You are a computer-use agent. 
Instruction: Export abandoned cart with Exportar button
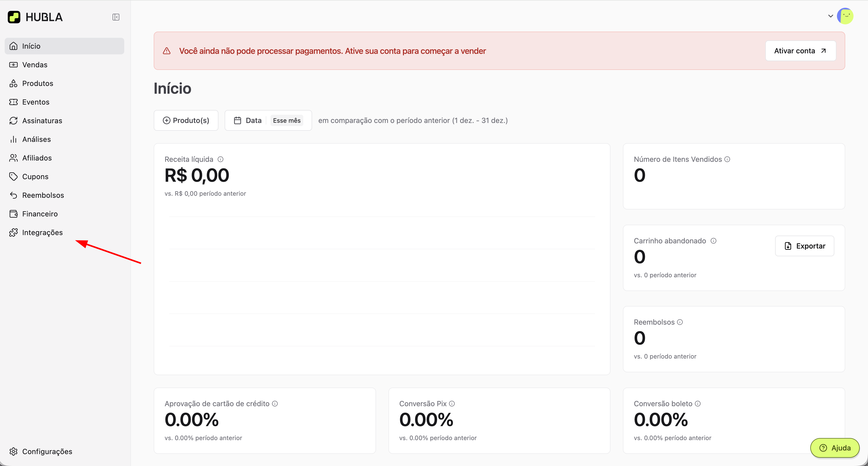(x=804, y=246)
